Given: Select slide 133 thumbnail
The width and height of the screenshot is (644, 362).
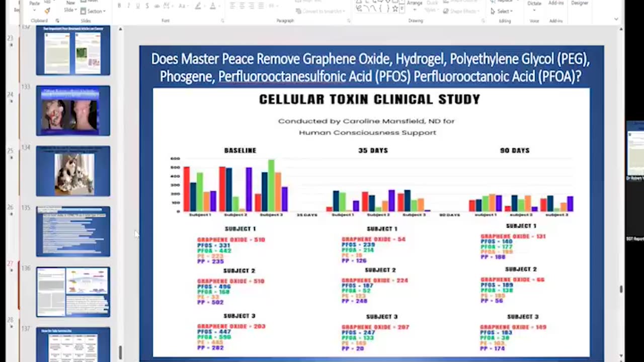Looking at the screenshot, I should 73,111.
